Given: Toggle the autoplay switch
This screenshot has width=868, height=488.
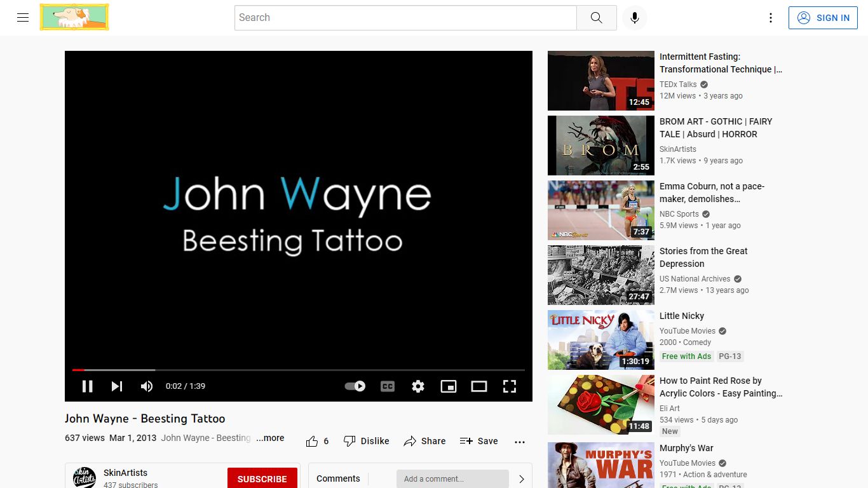Looking at the screenshot, I should pos(355,386).
